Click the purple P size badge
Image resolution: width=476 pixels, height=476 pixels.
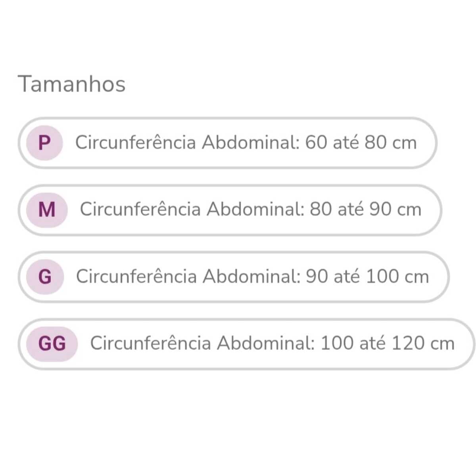point(44,143)
